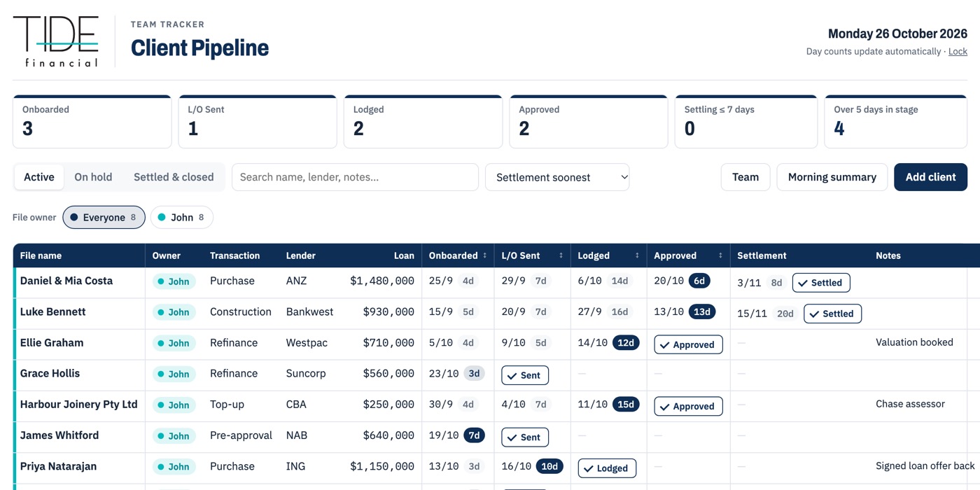Viewport: 980px width, 490px height.
Task: Open owner dropdown for Daniel & Mia Costa
Action: click(x=174, y=281)
